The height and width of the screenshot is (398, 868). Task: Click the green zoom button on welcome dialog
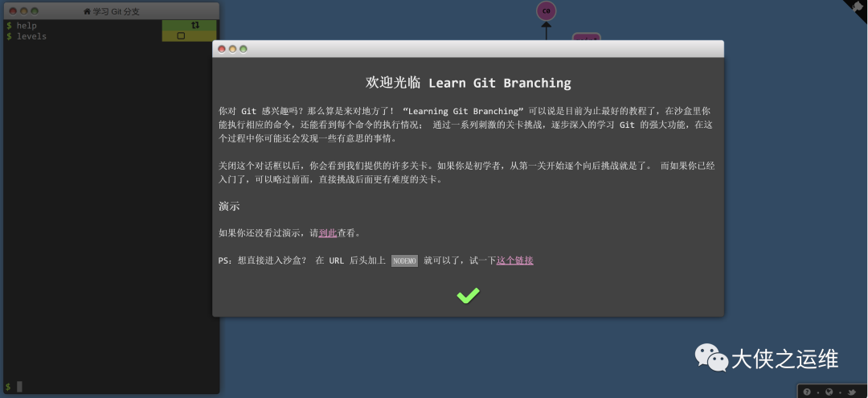(243, 49)
